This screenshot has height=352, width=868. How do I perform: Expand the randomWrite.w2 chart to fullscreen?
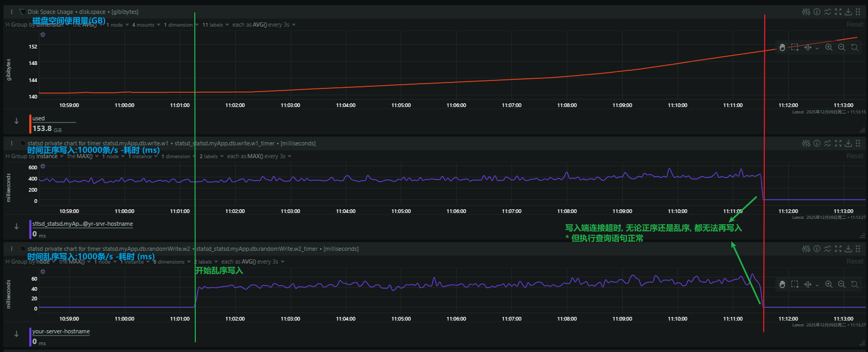(838, 249)
